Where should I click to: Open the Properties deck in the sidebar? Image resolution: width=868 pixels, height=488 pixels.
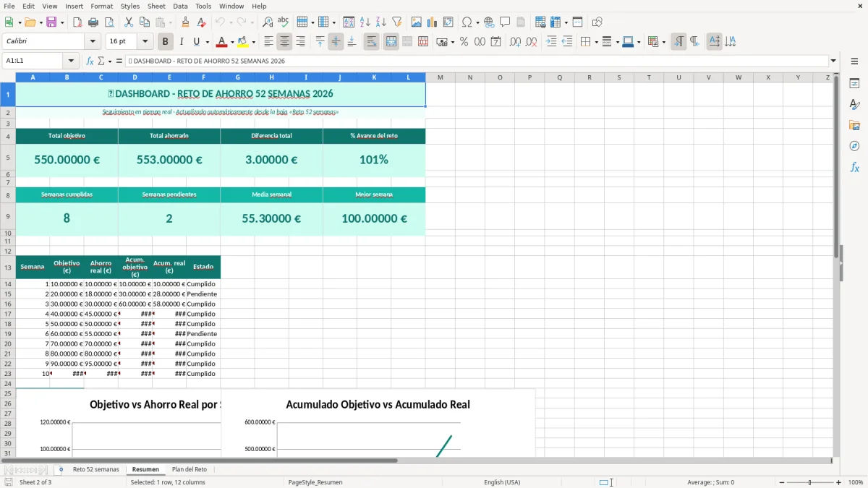point(854,84)
